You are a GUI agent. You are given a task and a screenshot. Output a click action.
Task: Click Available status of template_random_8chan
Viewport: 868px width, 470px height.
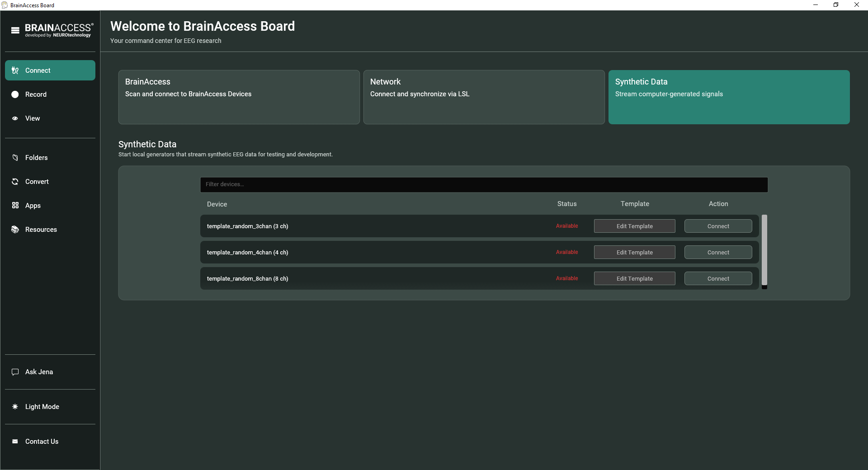click(x=567, y=278)
